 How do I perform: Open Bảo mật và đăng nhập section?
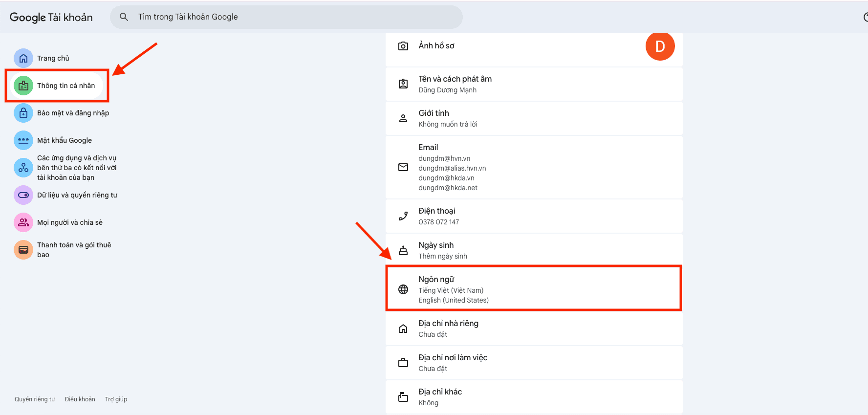pos(73,113)
